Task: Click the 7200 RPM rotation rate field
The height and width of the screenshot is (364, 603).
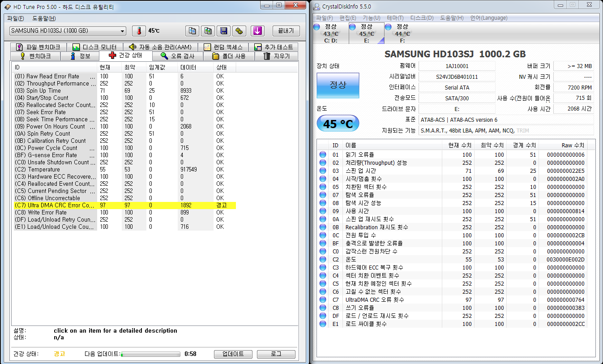Action: 573,88
